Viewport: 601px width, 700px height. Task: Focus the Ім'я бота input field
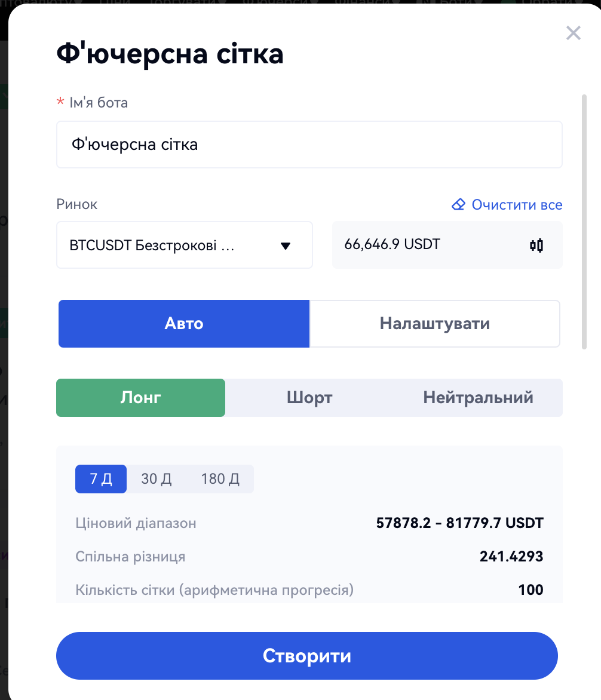pos(309,145)
